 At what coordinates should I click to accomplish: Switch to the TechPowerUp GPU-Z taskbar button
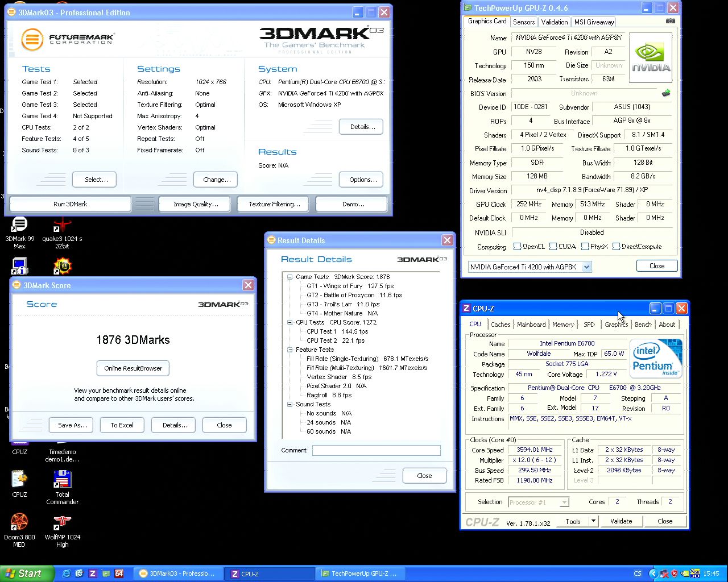pyautogui.click(x=359, y=573)
